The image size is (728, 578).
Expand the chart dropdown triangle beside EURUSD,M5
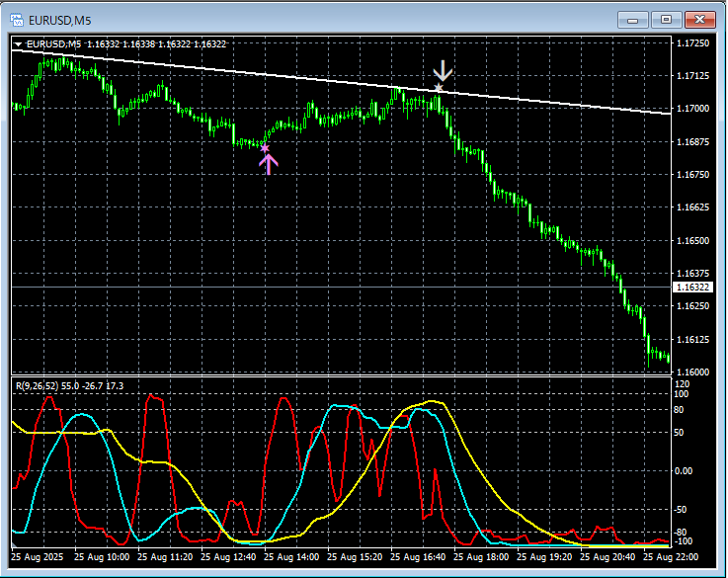pos(18,44)
